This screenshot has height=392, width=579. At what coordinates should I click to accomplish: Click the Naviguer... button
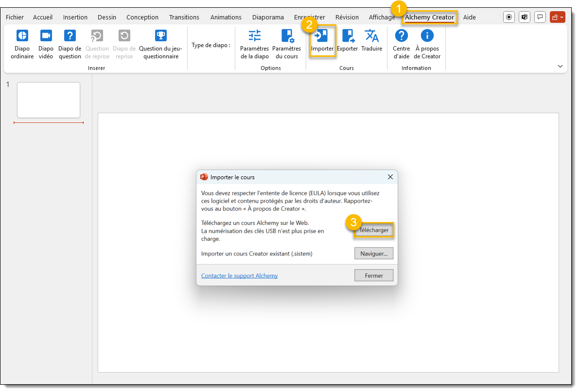point(373,254)
